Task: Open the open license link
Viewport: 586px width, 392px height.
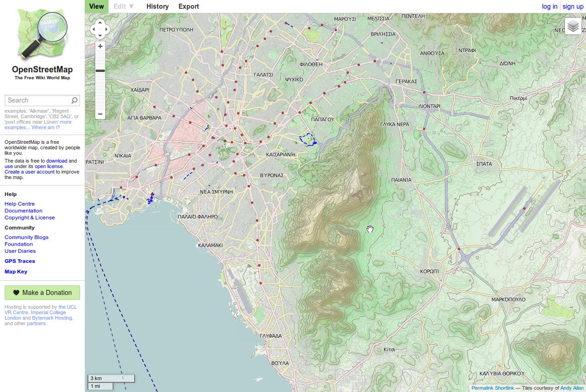Action: coord(49,166)
